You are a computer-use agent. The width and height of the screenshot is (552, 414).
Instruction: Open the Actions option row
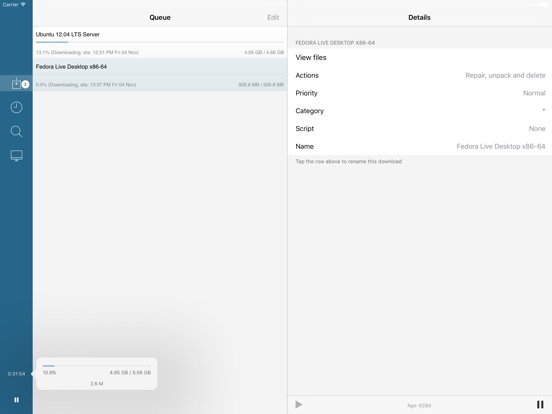coord(420,75)
